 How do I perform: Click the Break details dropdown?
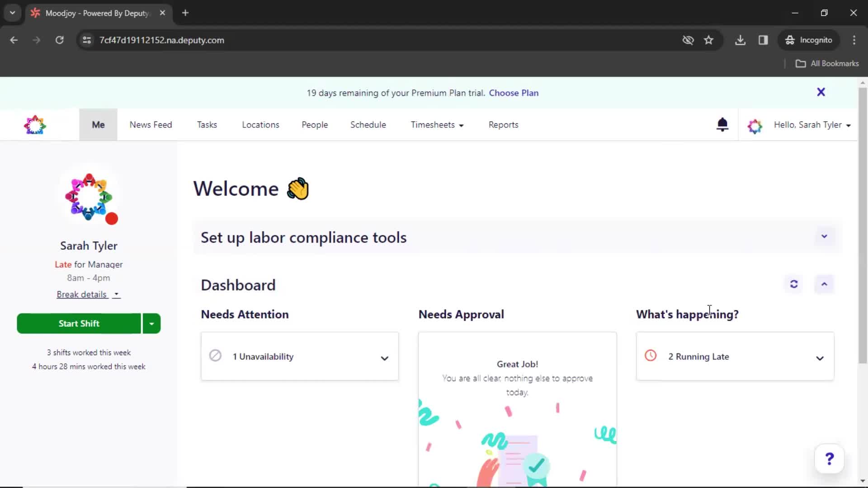(x=88, y=294)
